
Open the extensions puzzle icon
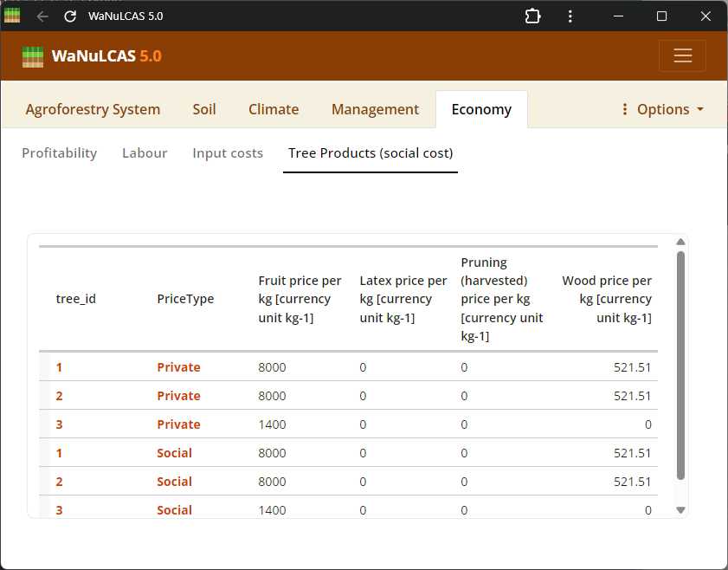(533, 16)
